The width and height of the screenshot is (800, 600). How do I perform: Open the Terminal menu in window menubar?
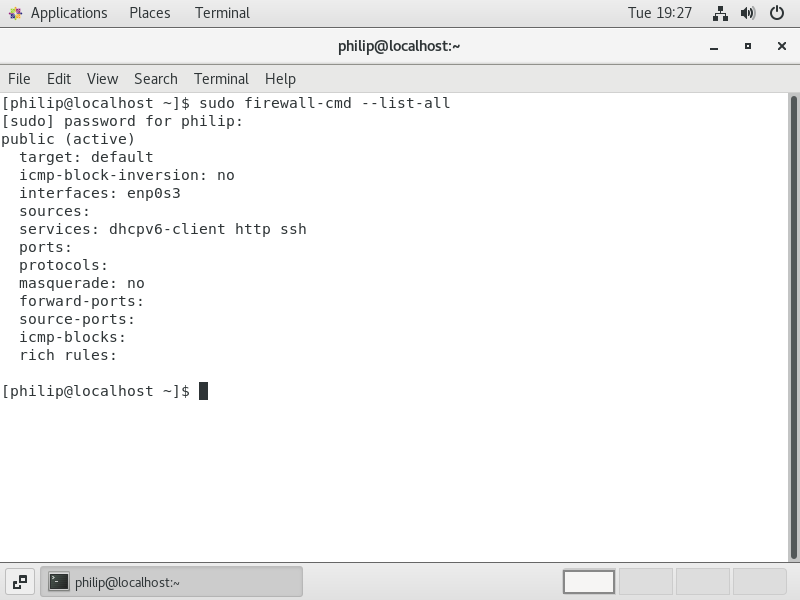[x=221, y=79]
